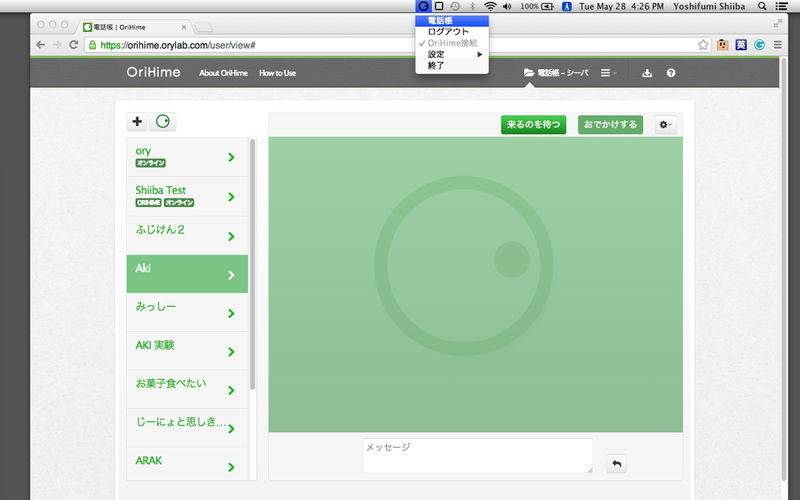Open the Chrome hamburger menu
The height and width of the screenshot is (500, 800).
click(x=778, y=45)
